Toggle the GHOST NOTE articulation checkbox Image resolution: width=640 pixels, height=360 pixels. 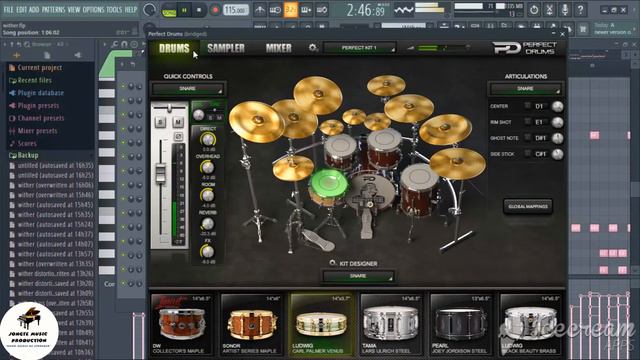click(527, 138)
